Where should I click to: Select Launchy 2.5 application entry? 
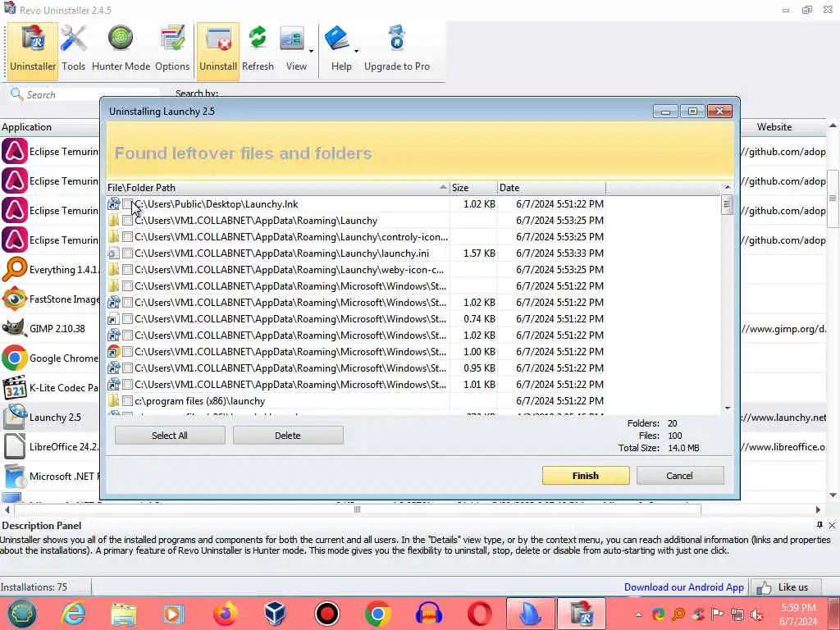pyautogui.click(x=50, y=417)
